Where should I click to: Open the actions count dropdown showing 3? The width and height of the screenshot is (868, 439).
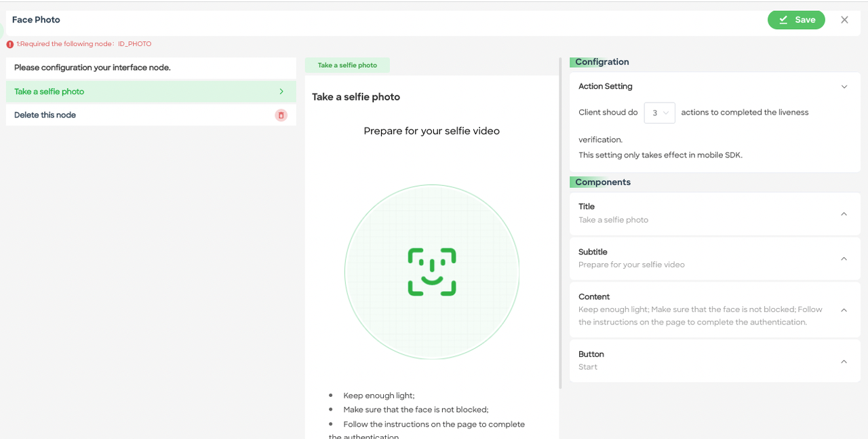click(x=659, y=112)
